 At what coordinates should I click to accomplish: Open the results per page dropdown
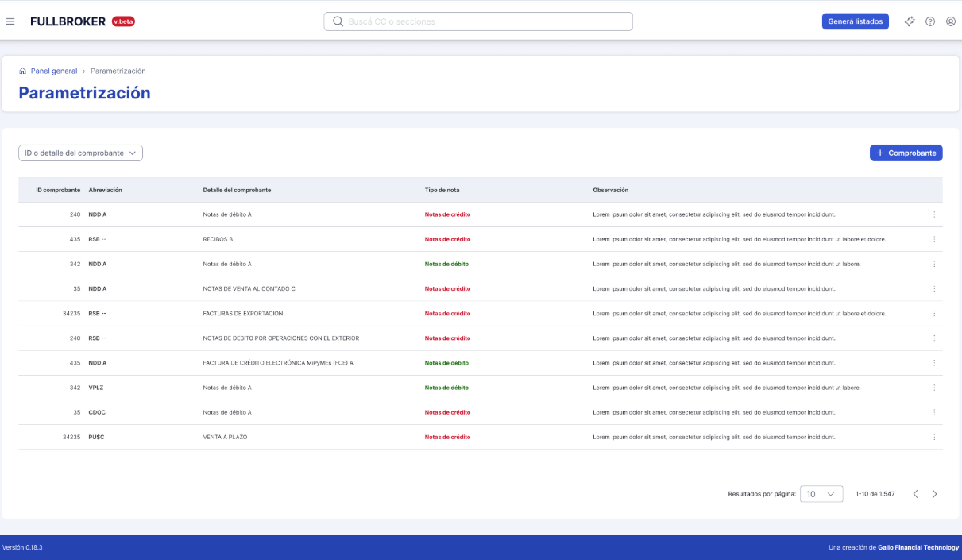click(x=821, y=494)
